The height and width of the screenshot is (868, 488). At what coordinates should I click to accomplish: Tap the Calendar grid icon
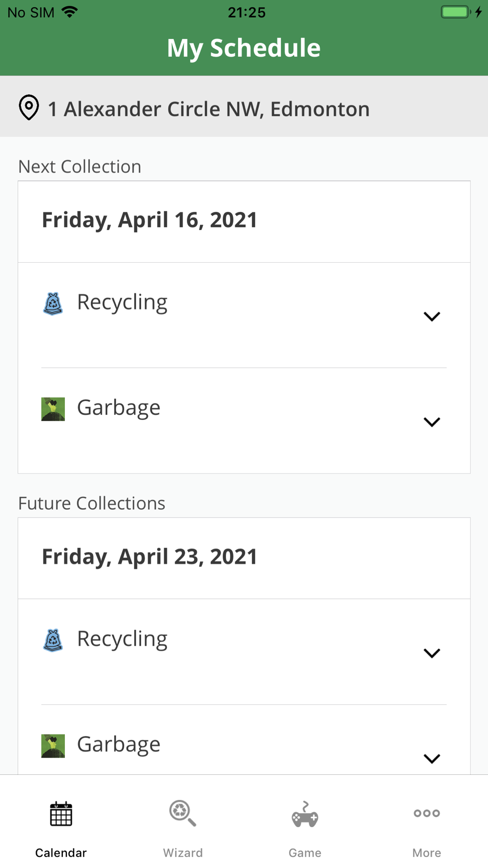pos(61,814)
